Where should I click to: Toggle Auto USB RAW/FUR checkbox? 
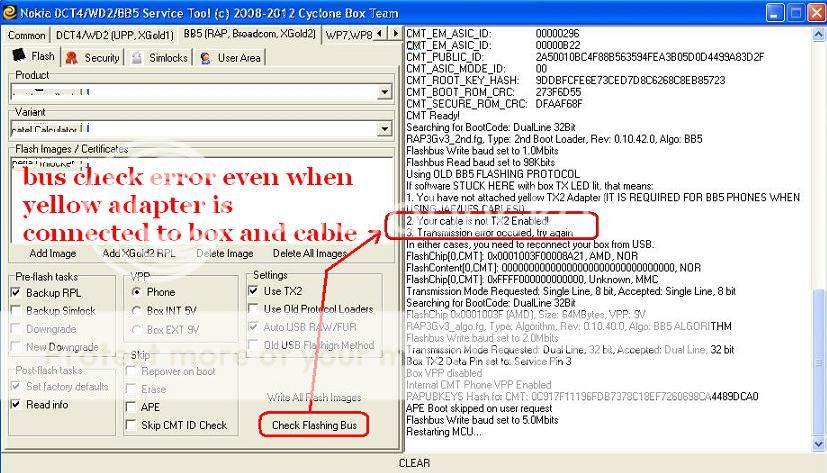pos(253,326)
